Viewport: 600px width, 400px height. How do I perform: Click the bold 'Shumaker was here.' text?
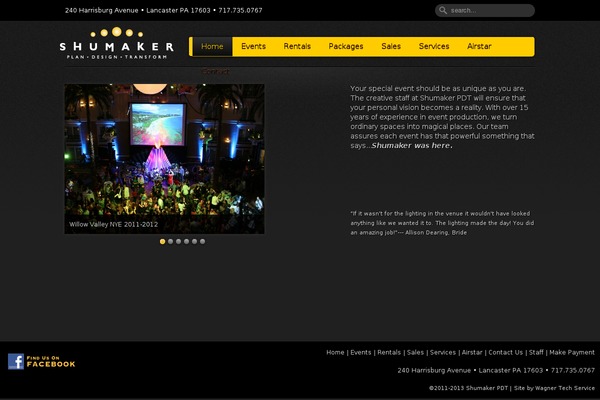point(412,145)
